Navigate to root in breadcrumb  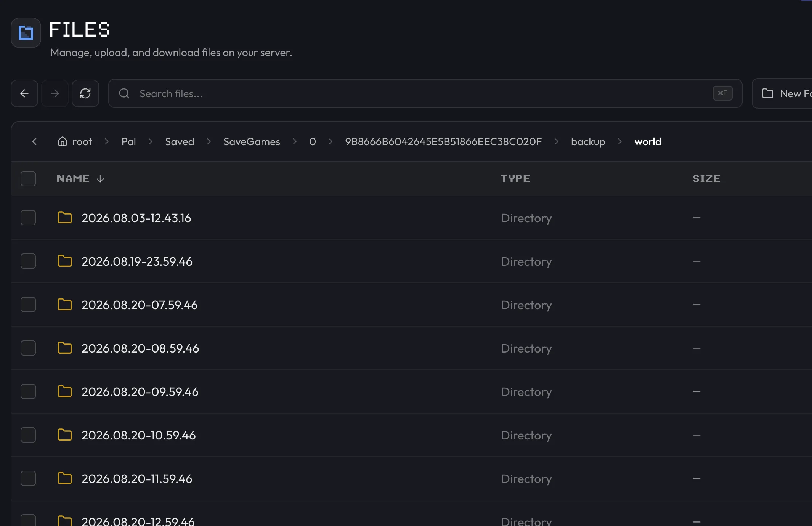[x=82, y=142]
